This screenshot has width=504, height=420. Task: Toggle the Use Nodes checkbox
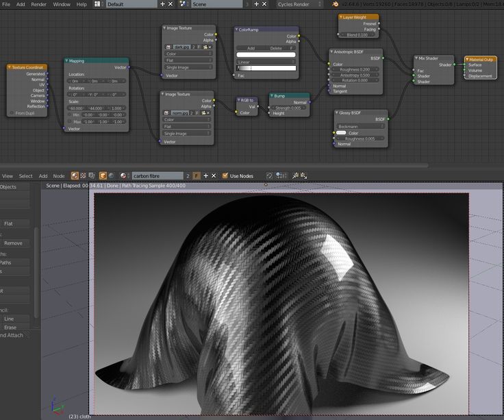[225, 176]
